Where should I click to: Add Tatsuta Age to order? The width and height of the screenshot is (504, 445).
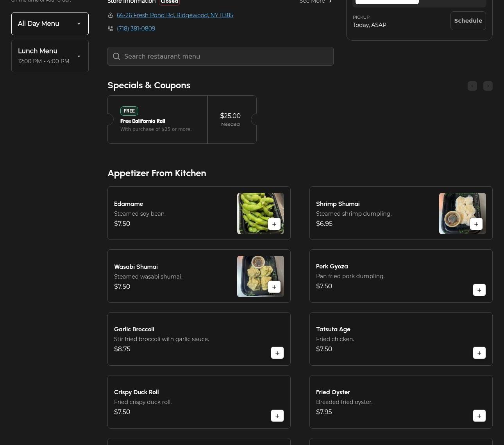(x=479, y=353)
